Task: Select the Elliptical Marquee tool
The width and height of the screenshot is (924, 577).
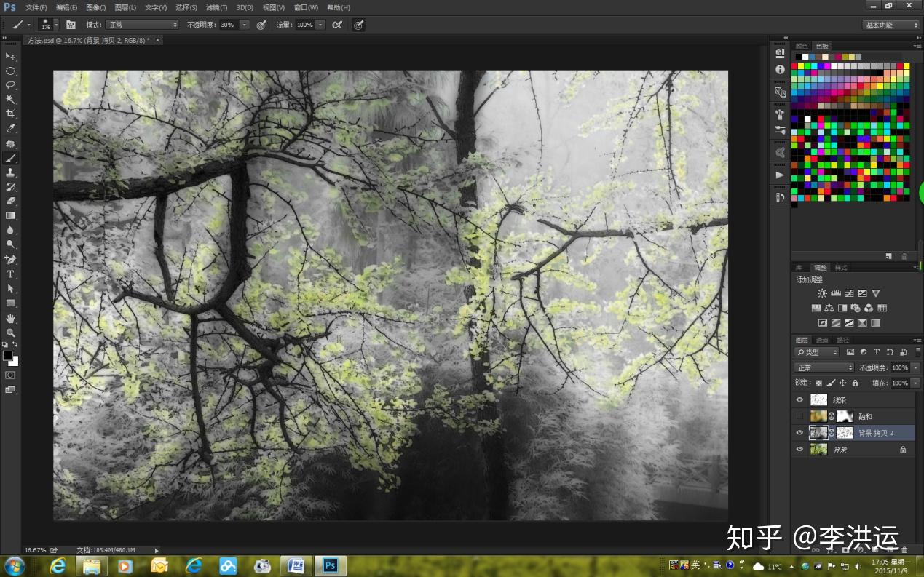Action: click(x=10, y=71)
